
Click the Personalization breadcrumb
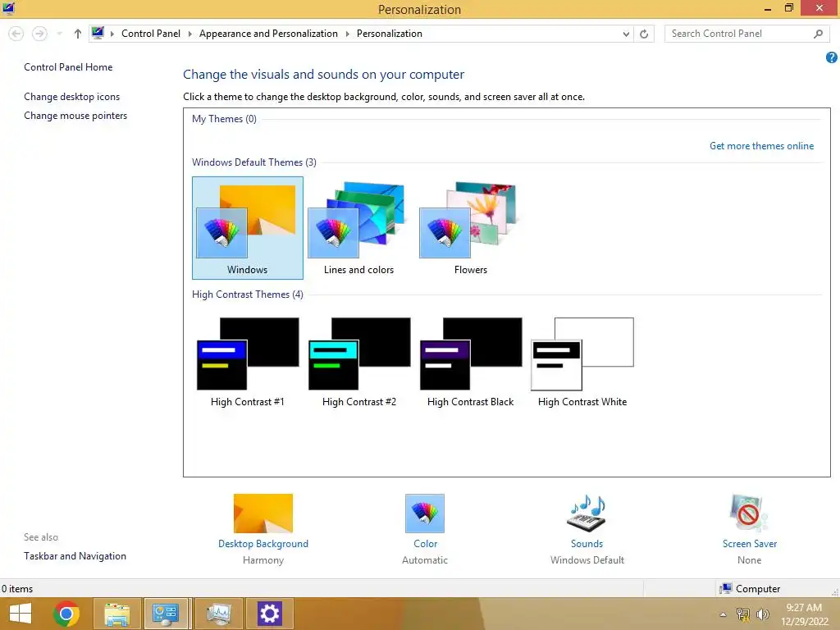coord(390,33)
